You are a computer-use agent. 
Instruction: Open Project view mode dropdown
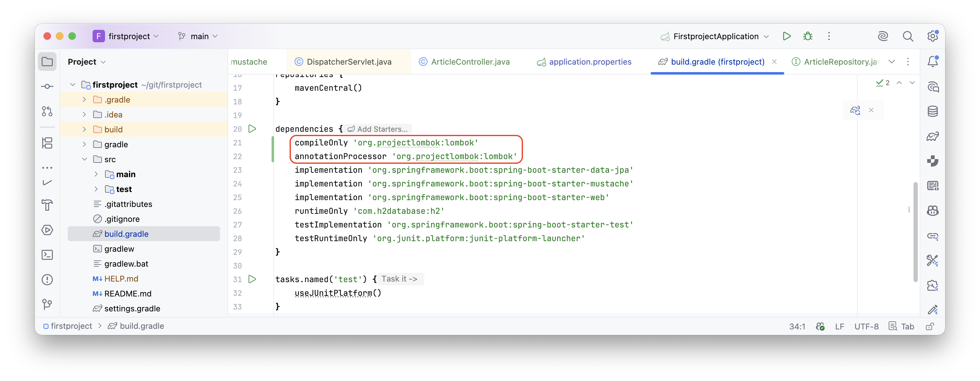coord(87,62)
